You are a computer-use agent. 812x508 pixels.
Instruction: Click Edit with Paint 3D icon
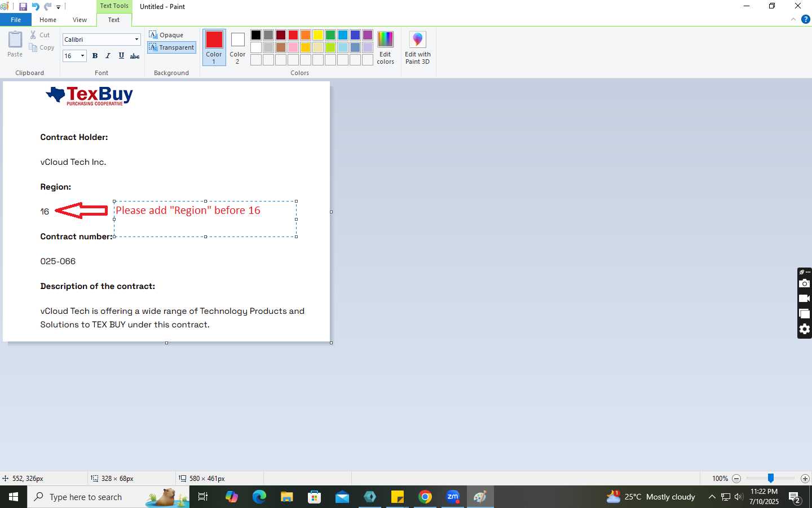(x=417, y=40)
